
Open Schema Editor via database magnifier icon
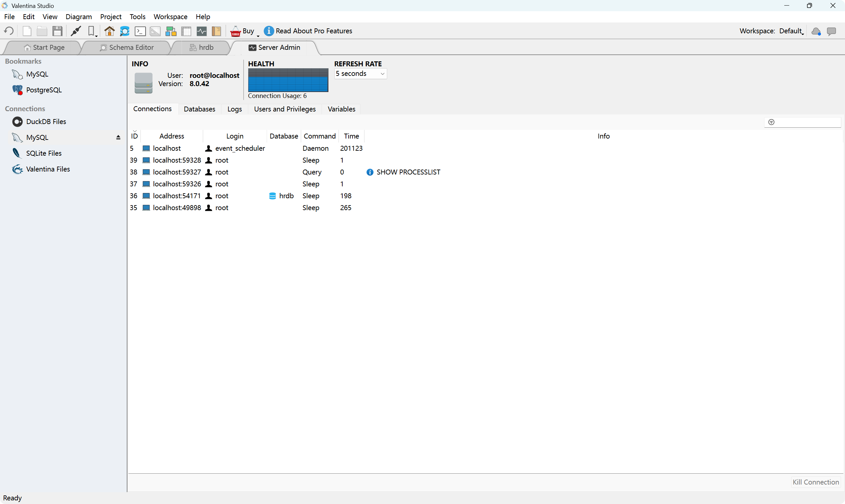click(x=125, y=31)
